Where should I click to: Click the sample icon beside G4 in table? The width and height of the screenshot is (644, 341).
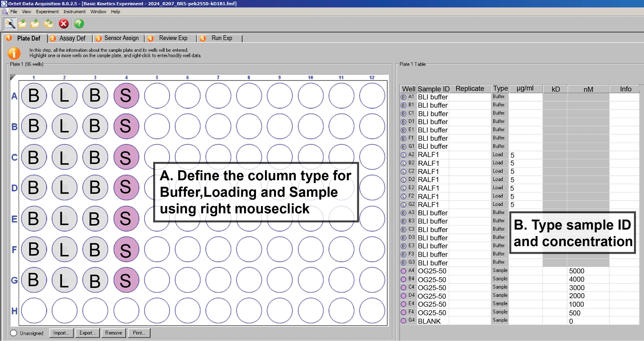(x=403, y=320)
